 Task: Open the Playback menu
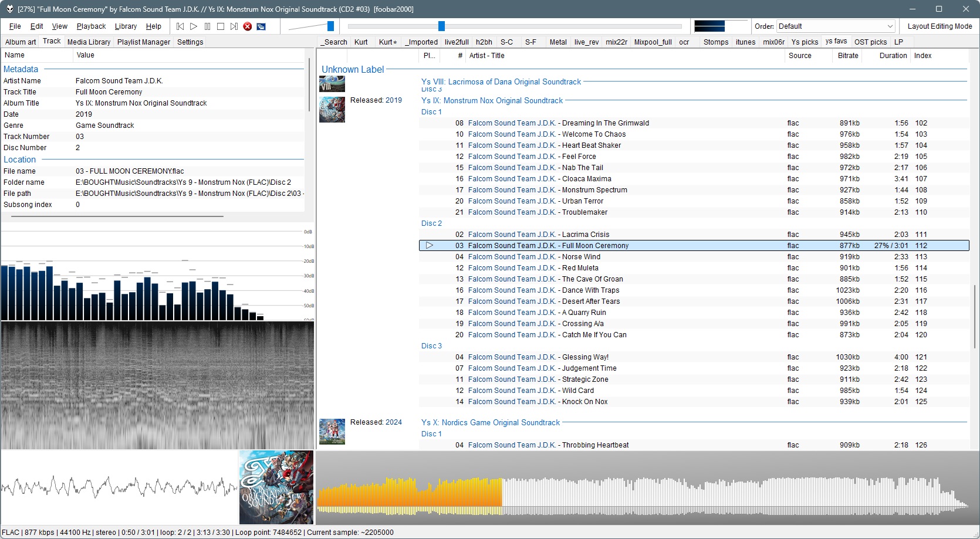(x=91, y=26)
